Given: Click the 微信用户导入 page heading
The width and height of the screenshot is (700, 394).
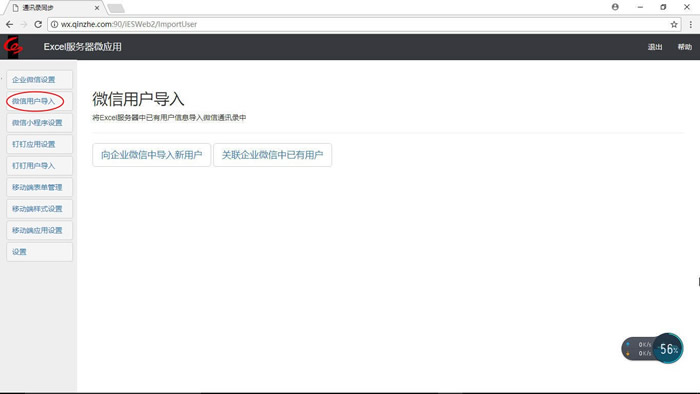Looking at the screenshot, I should (x=138, y=99).
